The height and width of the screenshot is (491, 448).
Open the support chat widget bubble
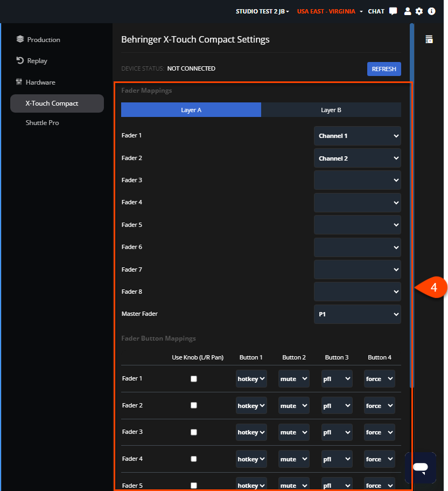(x=421, y=467)
